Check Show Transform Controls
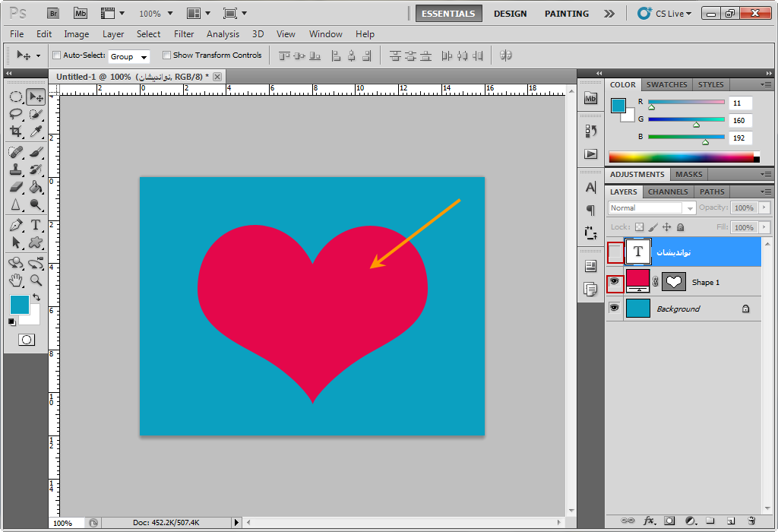 coord(166,55)
